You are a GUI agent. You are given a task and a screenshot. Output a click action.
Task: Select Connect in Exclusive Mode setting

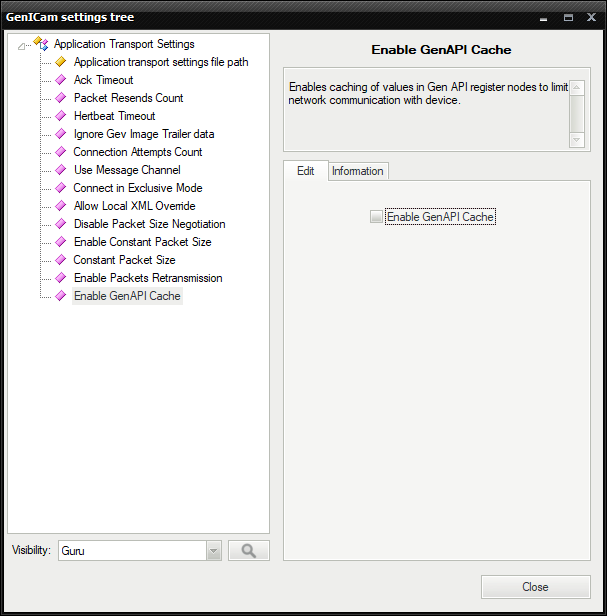(x=138, y=188)
